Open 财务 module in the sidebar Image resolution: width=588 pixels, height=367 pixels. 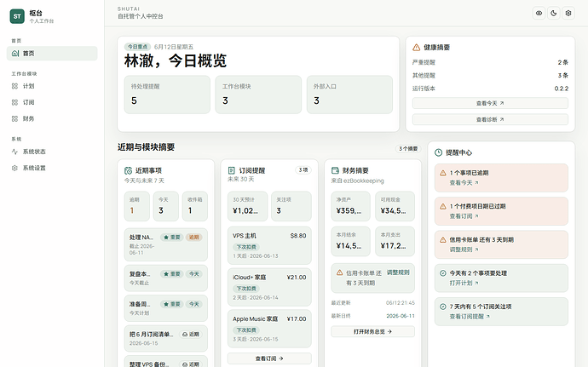tap(52, 118)
